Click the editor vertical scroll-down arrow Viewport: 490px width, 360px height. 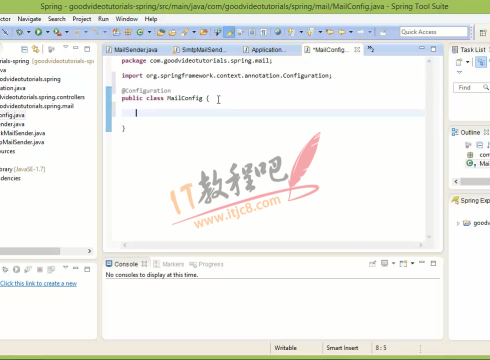429,237
